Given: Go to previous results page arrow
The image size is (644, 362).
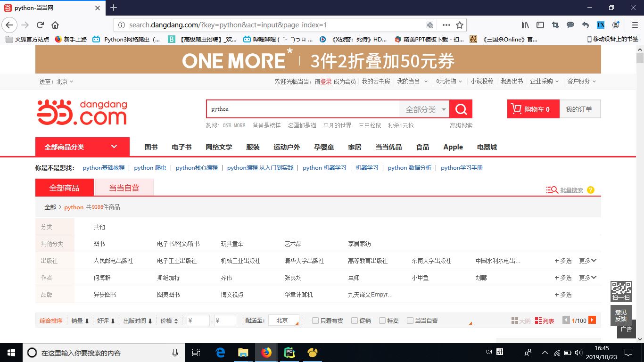Looking at the screenshot, I should click(x=566, y=320).
